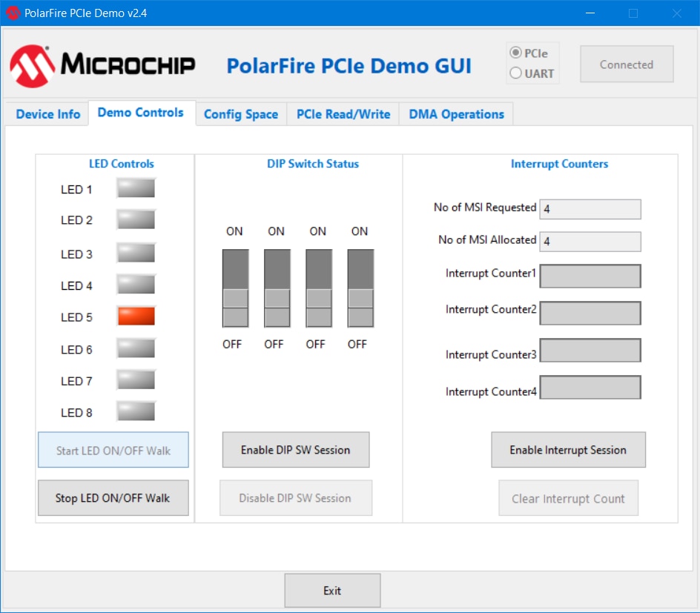
Task: Enable the Interrupt Session
Action: point(568,450)
